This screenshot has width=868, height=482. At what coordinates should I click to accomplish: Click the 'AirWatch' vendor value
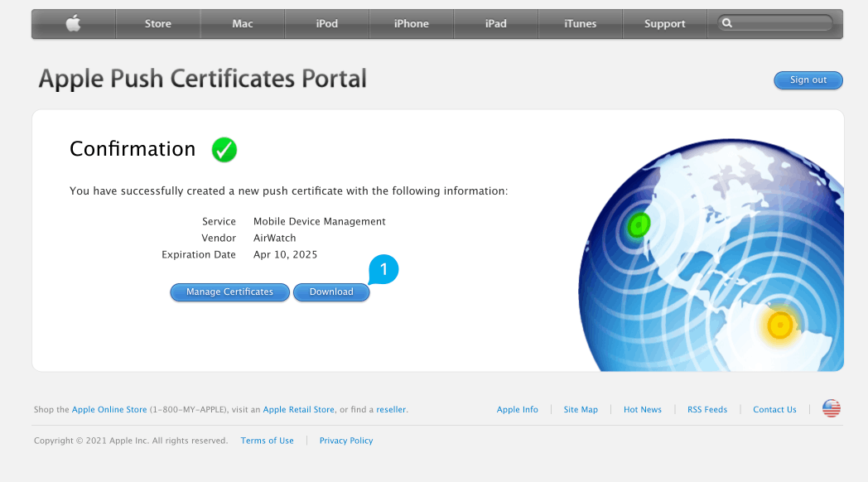tap(275, 238)
